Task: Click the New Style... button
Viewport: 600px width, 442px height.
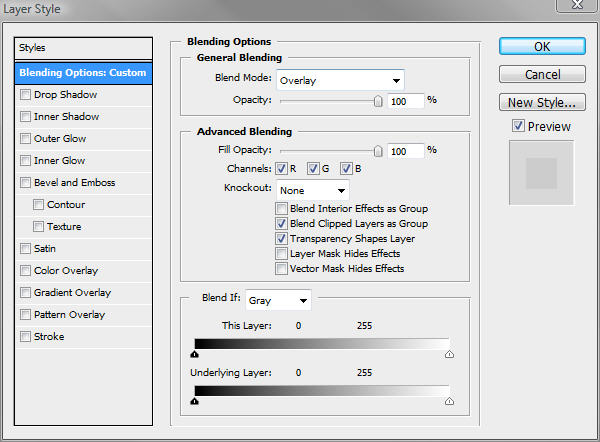Action: tap(542, 102)
